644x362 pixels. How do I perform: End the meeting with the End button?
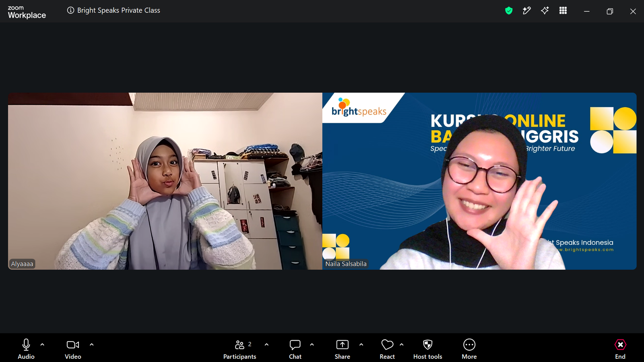click(x=620, y=349)
